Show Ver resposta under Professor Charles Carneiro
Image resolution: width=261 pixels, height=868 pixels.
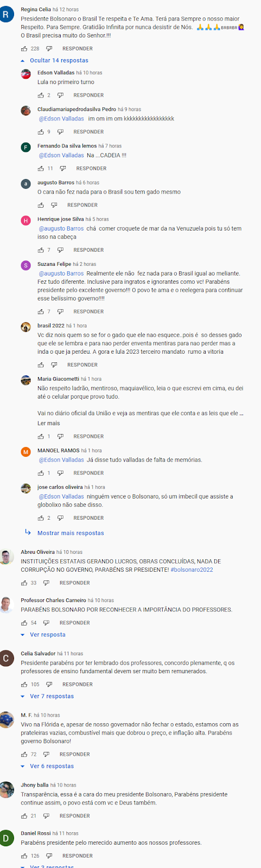coord(43,635)
